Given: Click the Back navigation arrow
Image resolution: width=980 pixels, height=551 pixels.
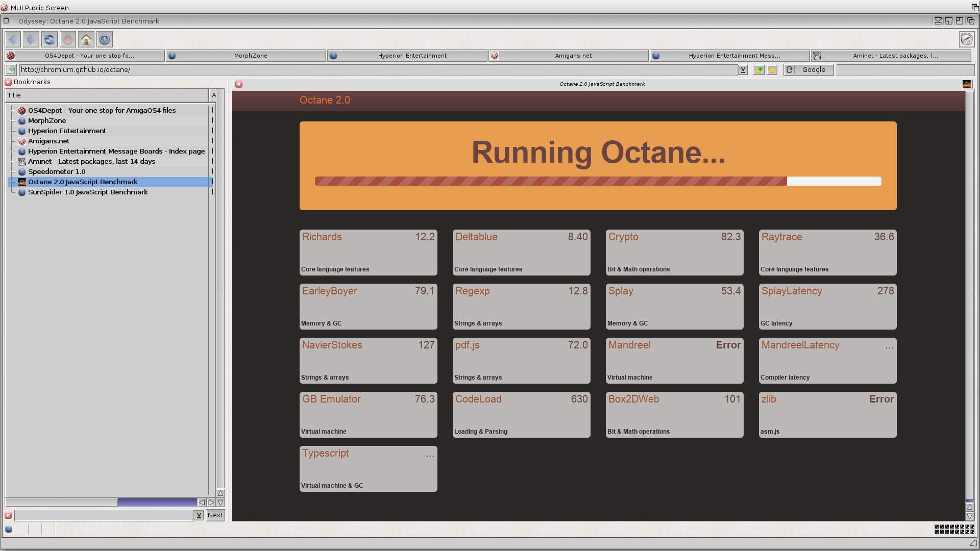Looking at the screenshot, I should (x=13, y=39).
